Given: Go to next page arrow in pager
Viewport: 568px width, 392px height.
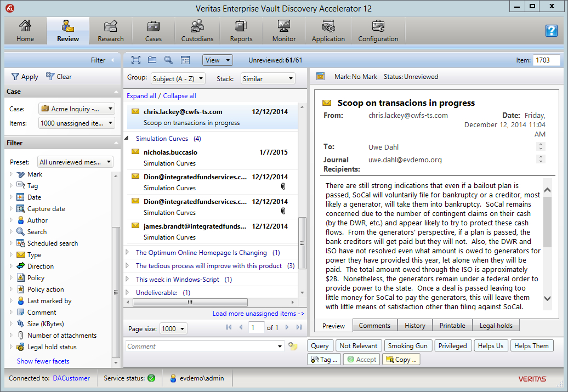Looking at the screenshot, I should pyautogui.click(x=287, y=327).
